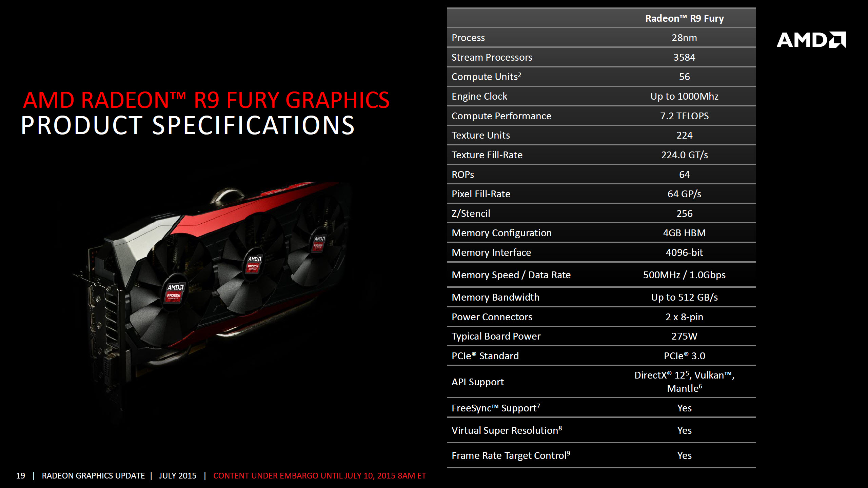This screenshot has height=488, width=868.
Task: Click the RADEON GRAPHICS UPDATE footer label
Action: (93, 476)
